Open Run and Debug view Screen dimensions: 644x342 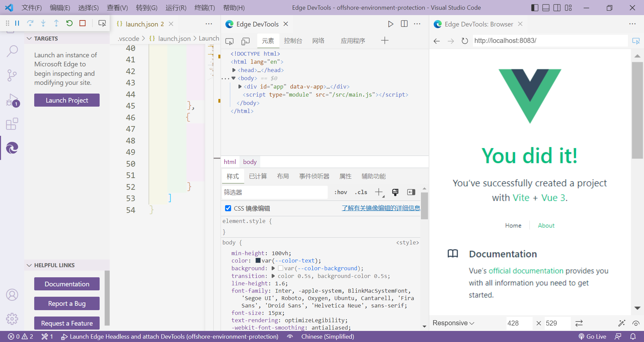[12, 100]
